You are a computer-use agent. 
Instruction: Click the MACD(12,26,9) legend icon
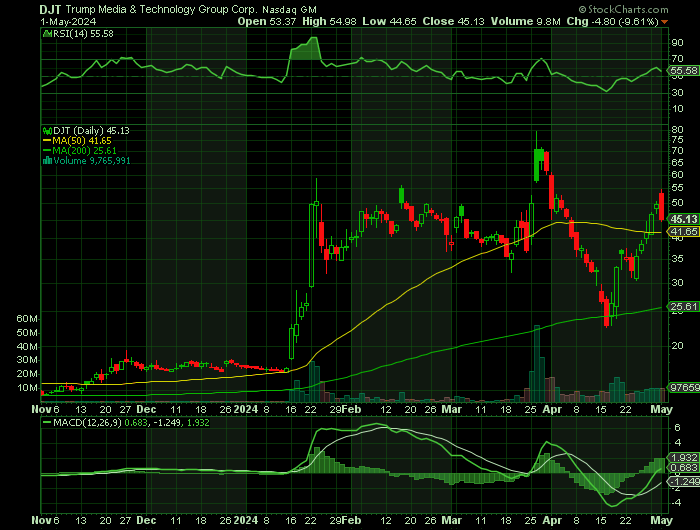click(46, 424)
